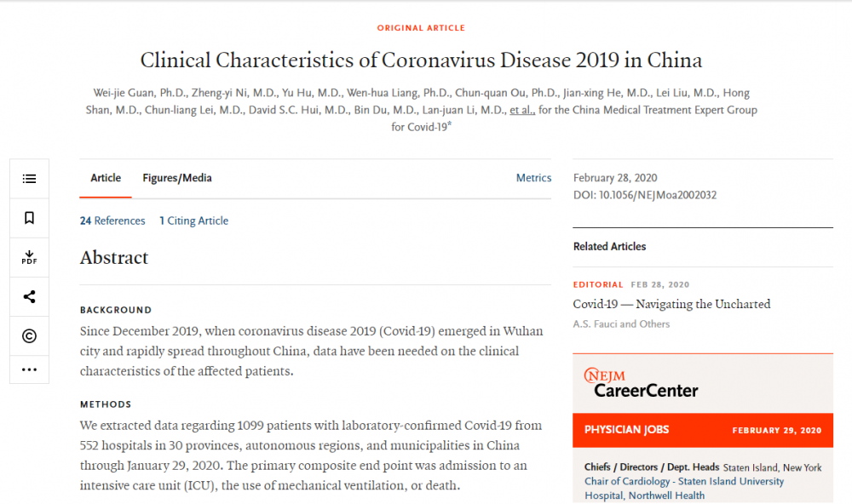Click the article title heading
The image size is (852, 504).
[x=421, y=60]
